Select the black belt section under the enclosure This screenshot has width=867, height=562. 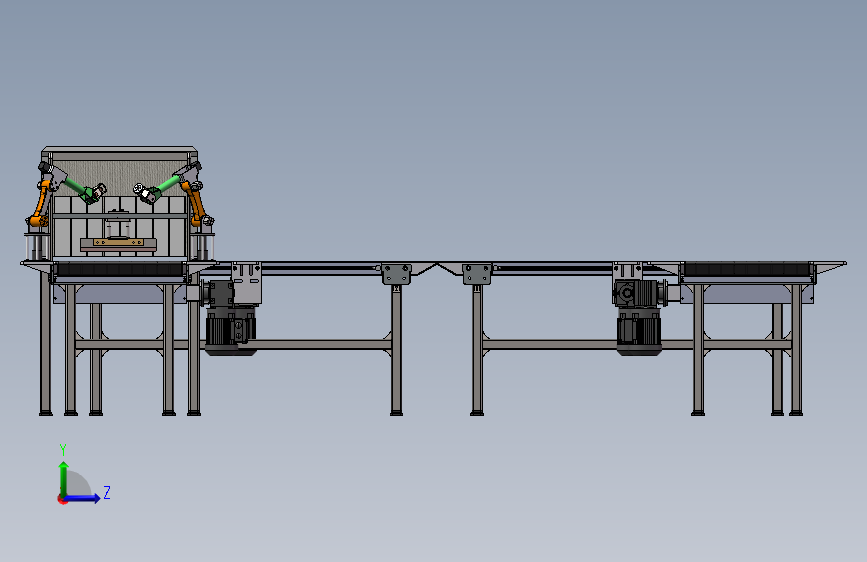(x=119, y=269)
